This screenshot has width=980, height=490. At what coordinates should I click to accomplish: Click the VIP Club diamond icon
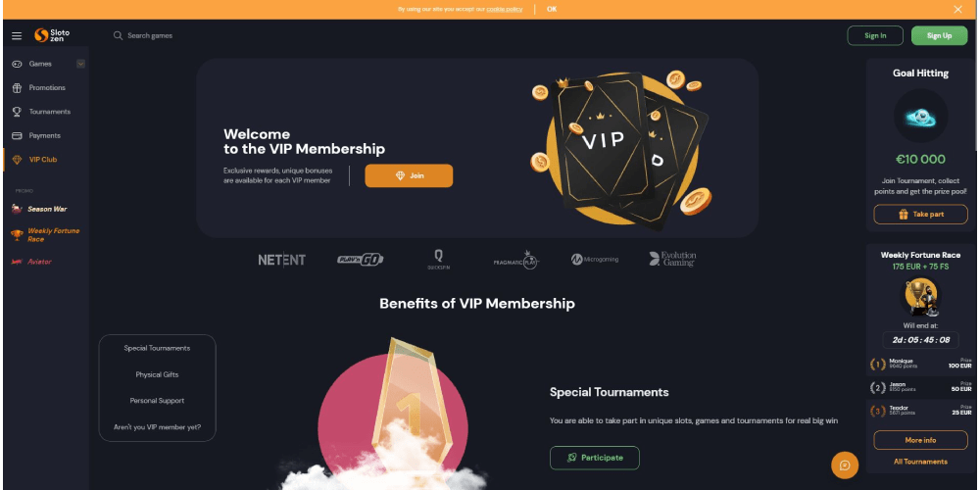[x=17, y=160]
